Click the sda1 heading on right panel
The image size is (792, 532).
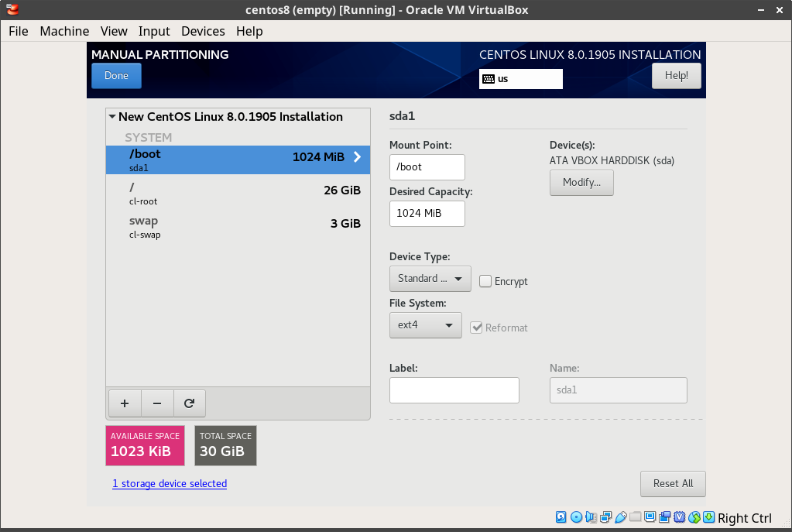[402, 115]
